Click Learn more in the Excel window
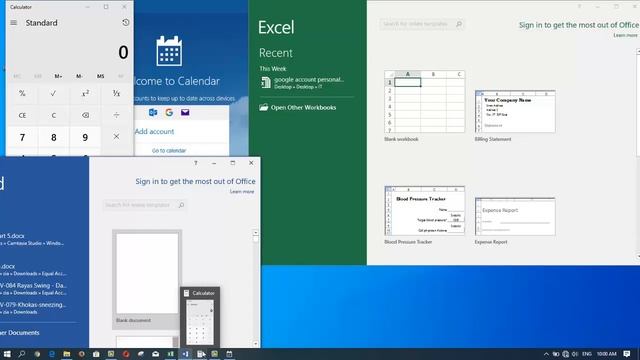This screenshot has height=360, width=640. pos(625,36)
